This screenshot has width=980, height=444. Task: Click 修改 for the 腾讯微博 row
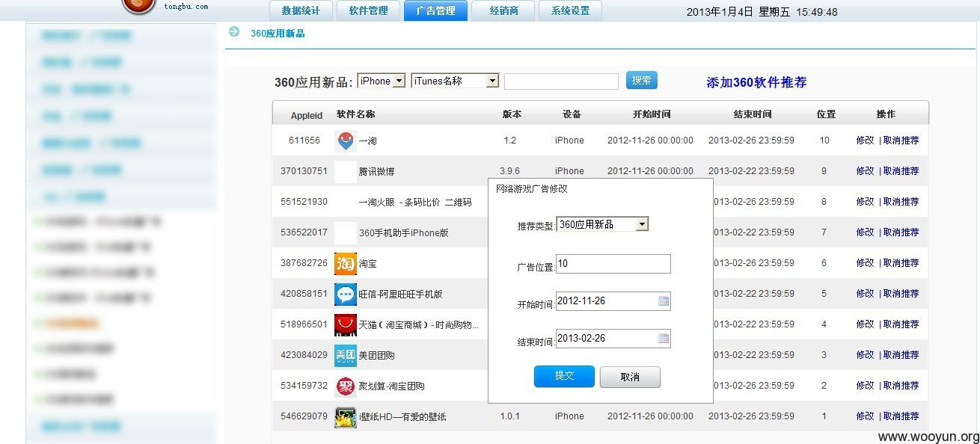click(x=865, y=170)
